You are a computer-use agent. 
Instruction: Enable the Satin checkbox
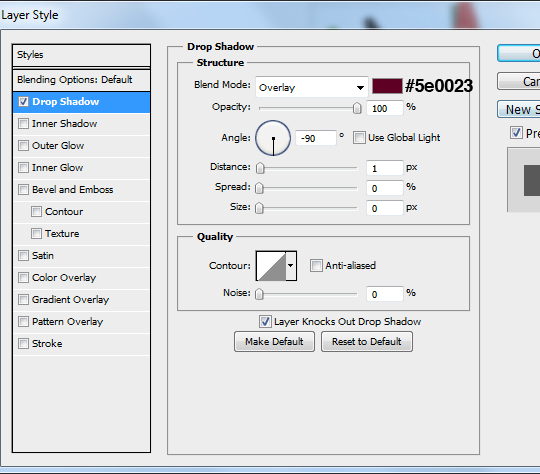point(23,256)
